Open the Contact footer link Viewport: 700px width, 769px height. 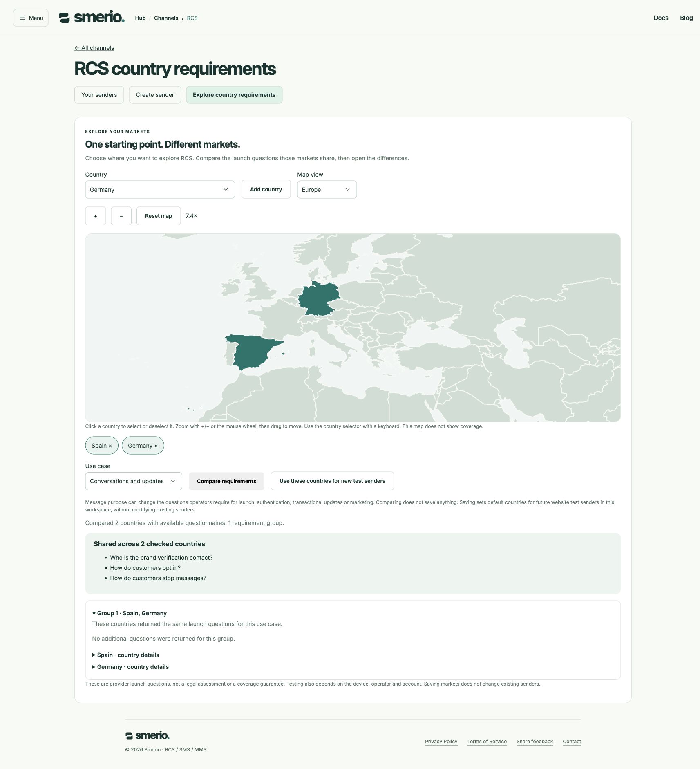coord(572,742)
